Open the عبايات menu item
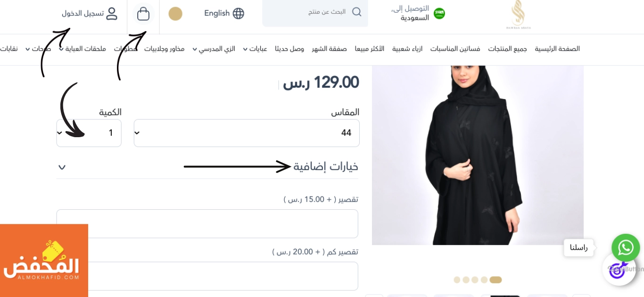The image size is (644, 297). point(255,49)
